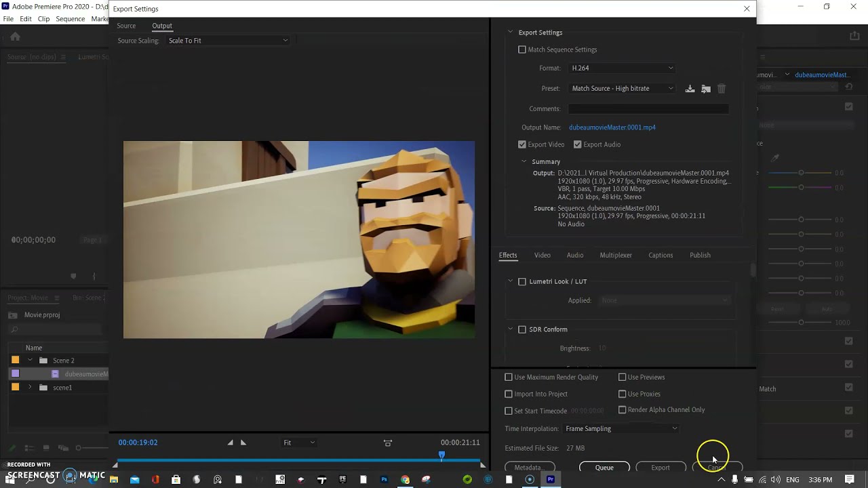Open the Publish tab
868x488 pixels.
pyautogui.click(x=700, y=256)
